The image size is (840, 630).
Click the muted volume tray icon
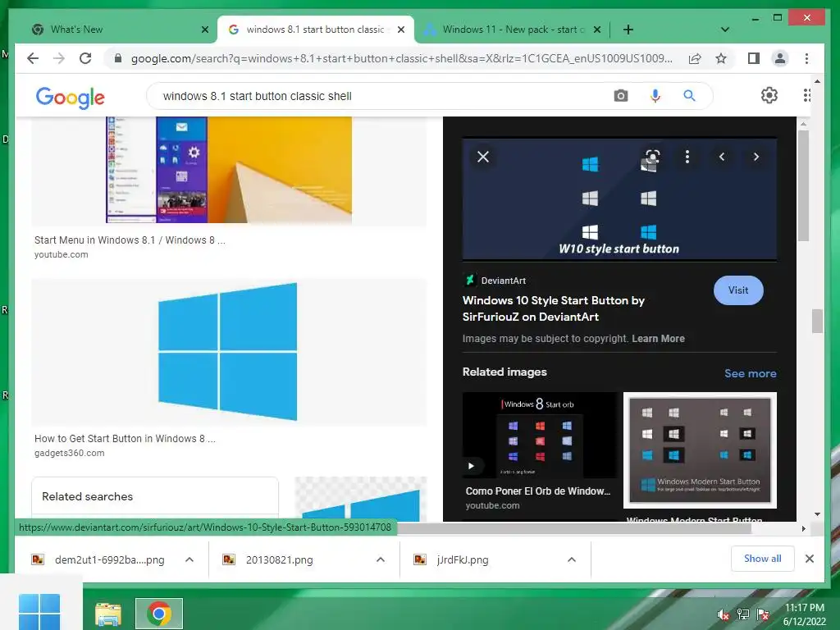click(724, 614)
